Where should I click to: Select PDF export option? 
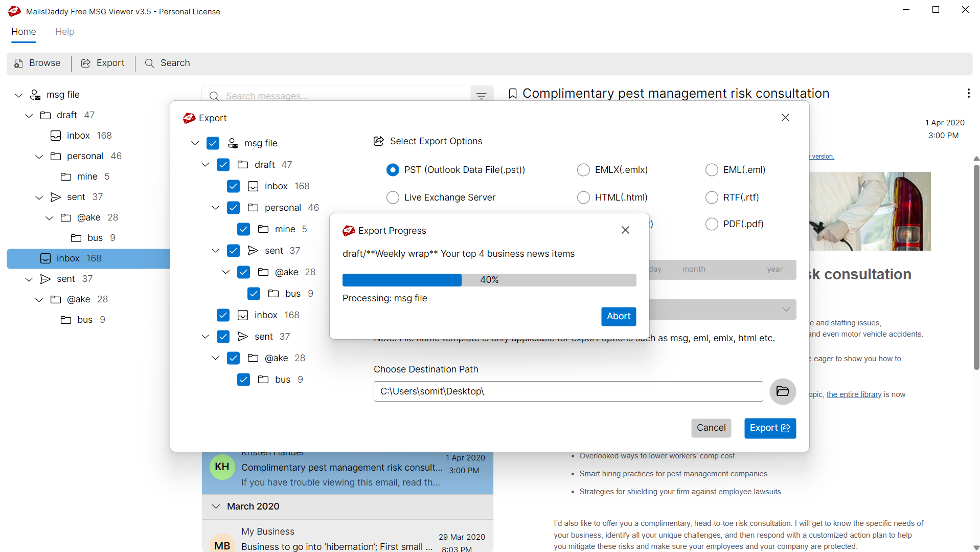click(x=712, y=224)
